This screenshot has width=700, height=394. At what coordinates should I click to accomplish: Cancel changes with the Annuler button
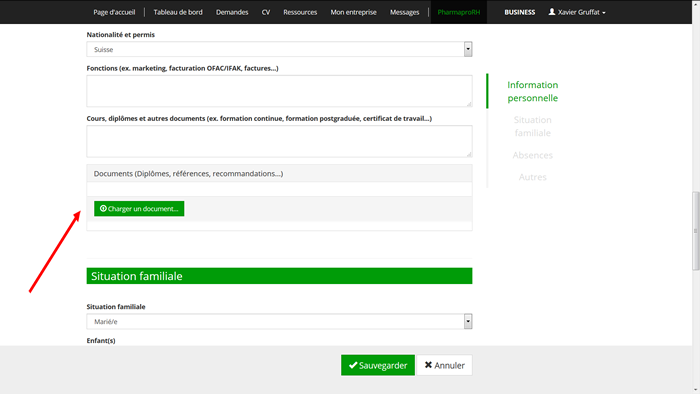(444, 365)
